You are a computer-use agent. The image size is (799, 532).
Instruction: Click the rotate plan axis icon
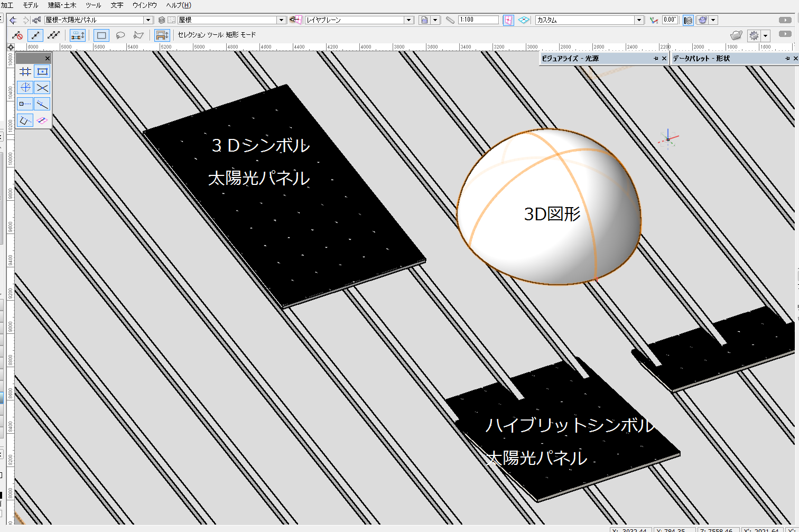pos(654,20)
